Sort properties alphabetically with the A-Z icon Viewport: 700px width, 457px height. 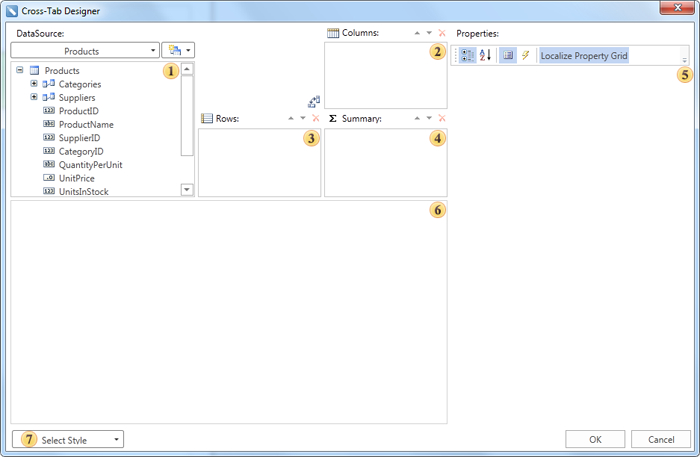(x=485, y=56)
